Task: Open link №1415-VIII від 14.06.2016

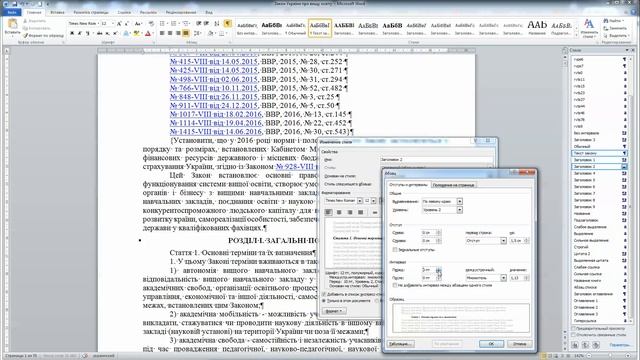Action: pos(216,132)
